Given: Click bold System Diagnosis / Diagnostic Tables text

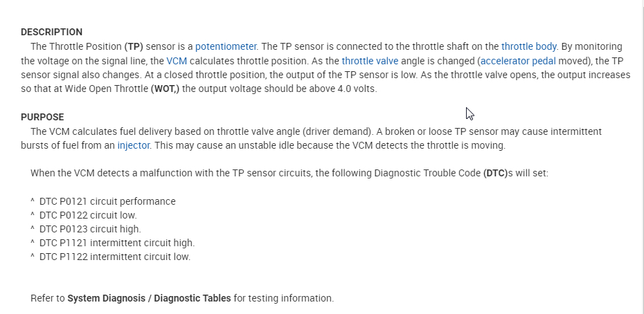Looking at the screenshot, I should click(x=149, y=299).
